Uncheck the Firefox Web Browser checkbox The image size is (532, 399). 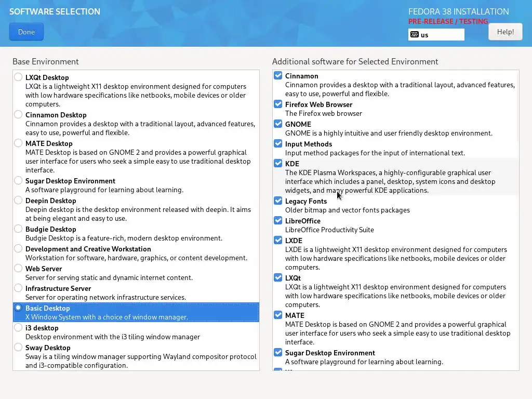[278, 104]
